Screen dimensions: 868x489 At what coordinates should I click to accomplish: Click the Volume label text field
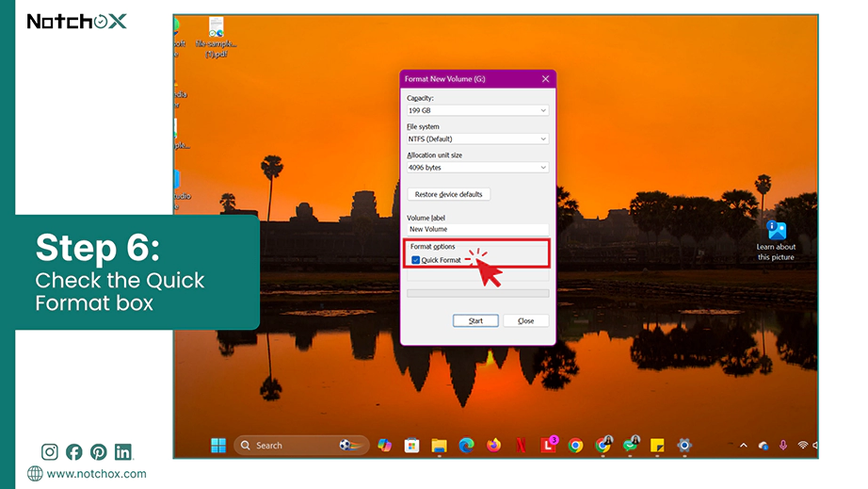pyautogui.click(x=477, y=229)
